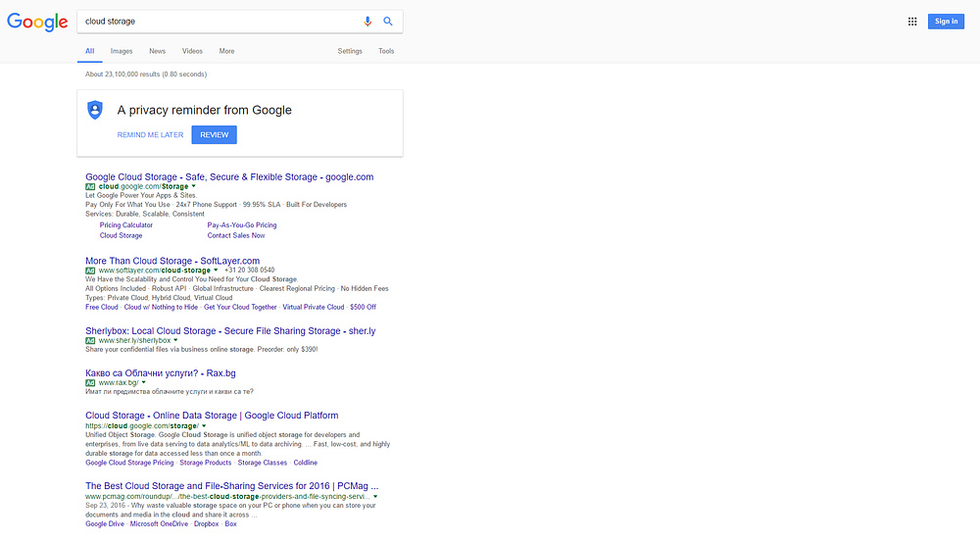Select the All search tab
The height and width of the screenshot is (542, 980).
(x=90, y=51)
